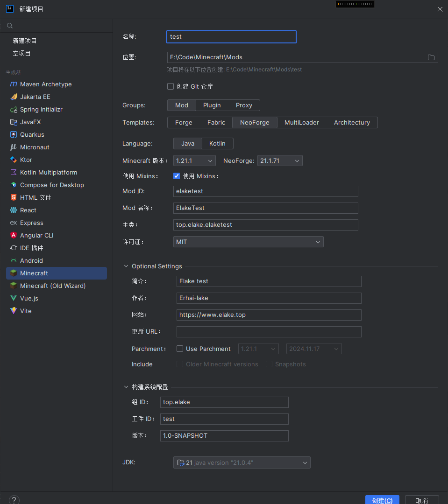Click the Minecraft block icon
448x504 pixels.
point(14,273)
